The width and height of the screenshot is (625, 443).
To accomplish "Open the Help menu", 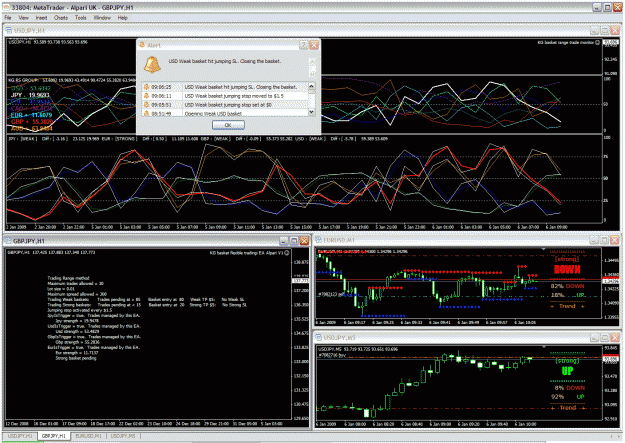I will click(123, 18).
